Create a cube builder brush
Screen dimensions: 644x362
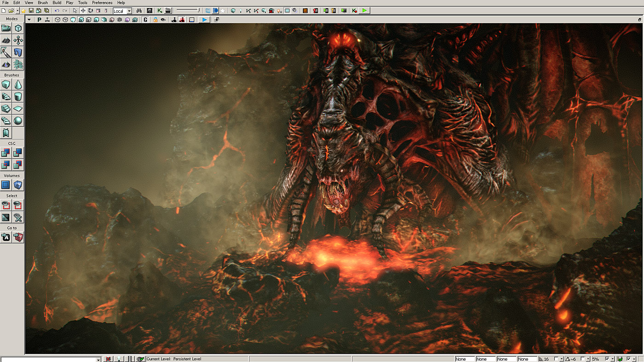(x=6, y=85)
